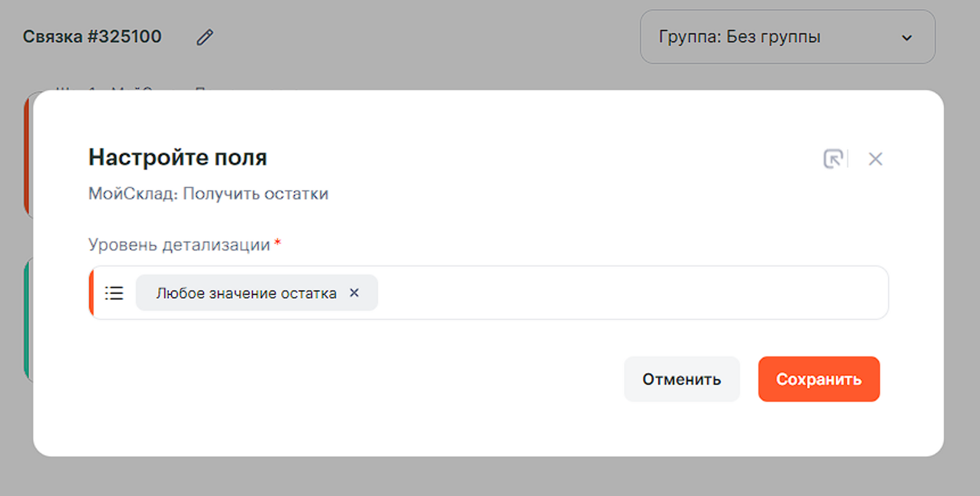The width and height of the screenshot is (980, 496).
Task: Click the pop-out window icon in the dialog header
Action: (833, 159)
